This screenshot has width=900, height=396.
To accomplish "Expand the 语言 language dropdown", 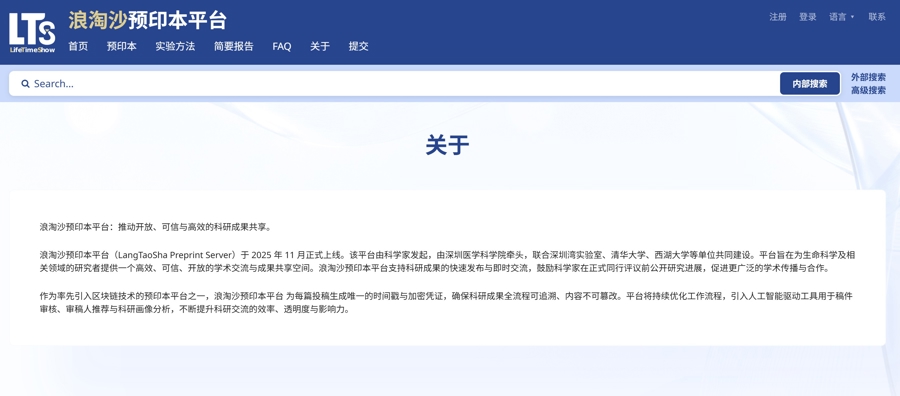I will (x=841, y=17).
